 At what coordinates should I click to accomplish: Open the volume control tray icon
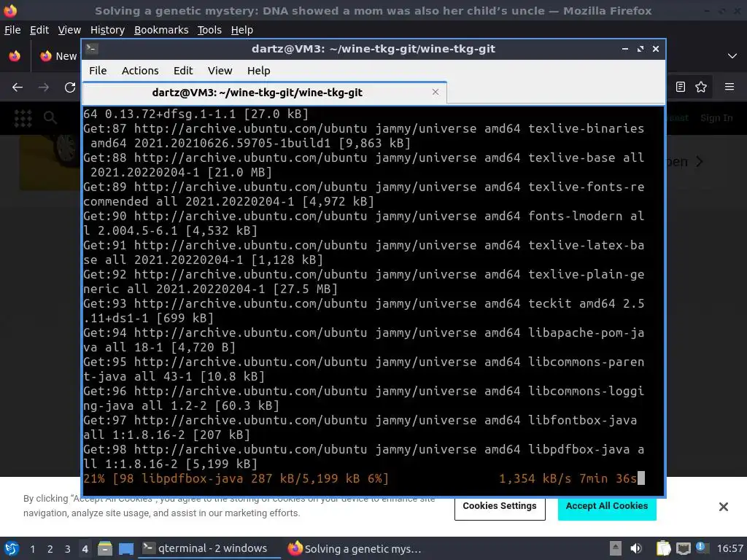pos(636,548)
